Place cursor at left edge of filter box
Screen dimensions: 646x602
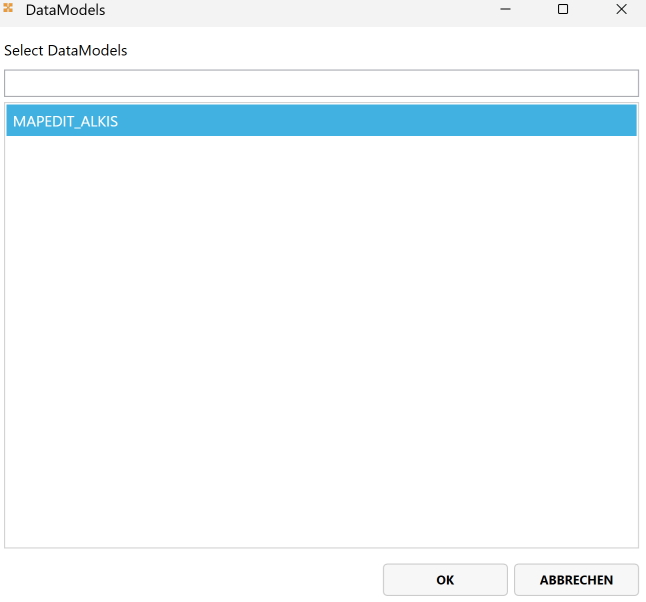tap(12, 83)
